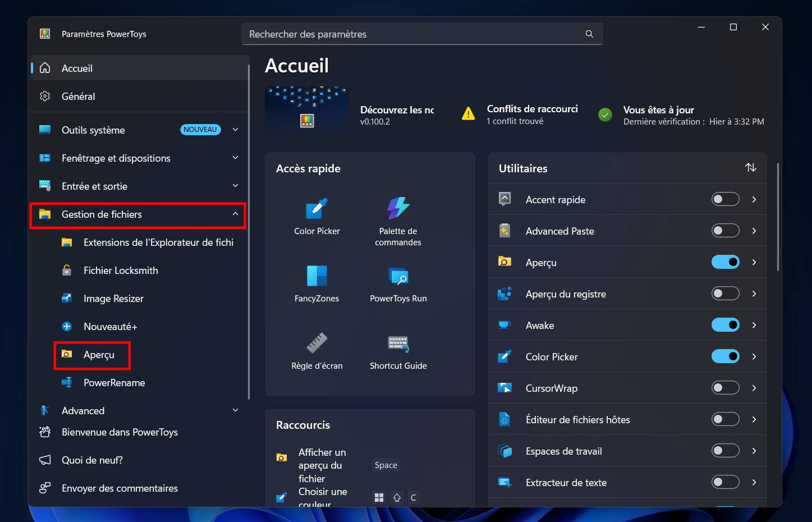
Task: Collapse the Gestion de fichiers chevron
Action: tap(236, 214)
